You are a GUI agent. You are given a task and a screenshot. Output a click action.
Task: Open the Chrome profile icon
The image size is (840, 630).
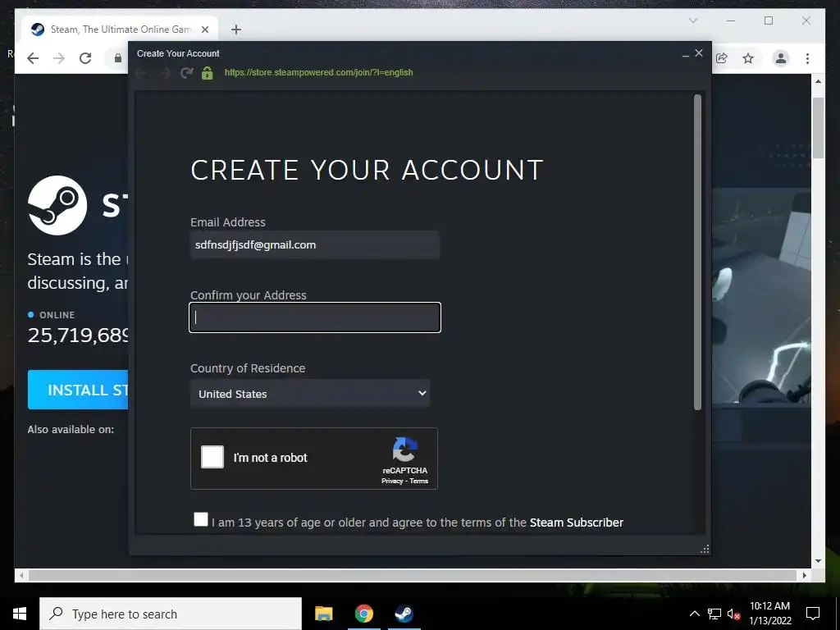point(781,58)
